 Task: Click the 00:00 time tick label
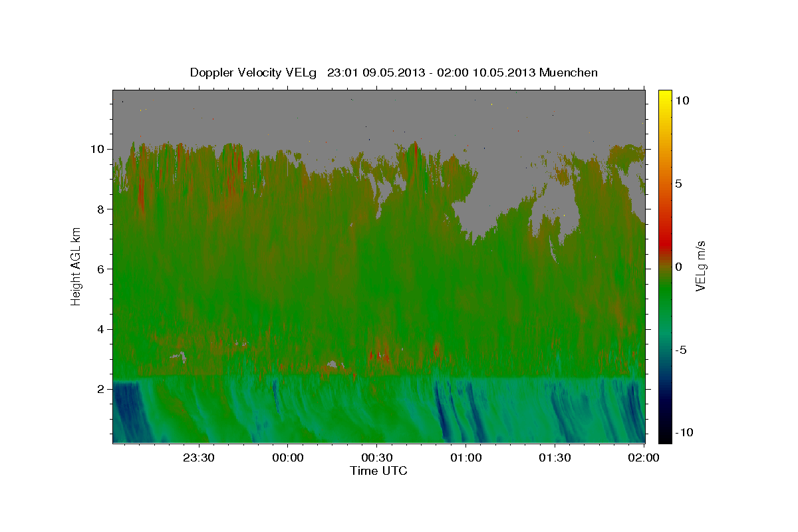(287, 458)
